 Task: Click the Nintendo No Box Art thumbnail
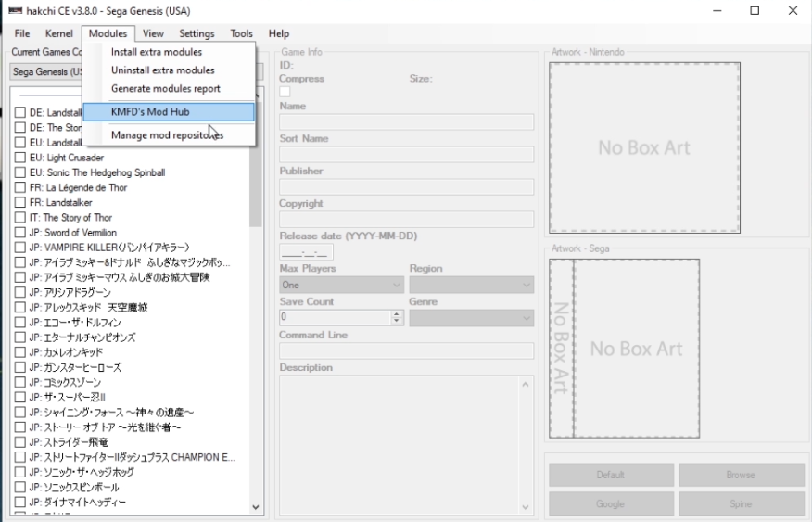[x=645, y=147]
